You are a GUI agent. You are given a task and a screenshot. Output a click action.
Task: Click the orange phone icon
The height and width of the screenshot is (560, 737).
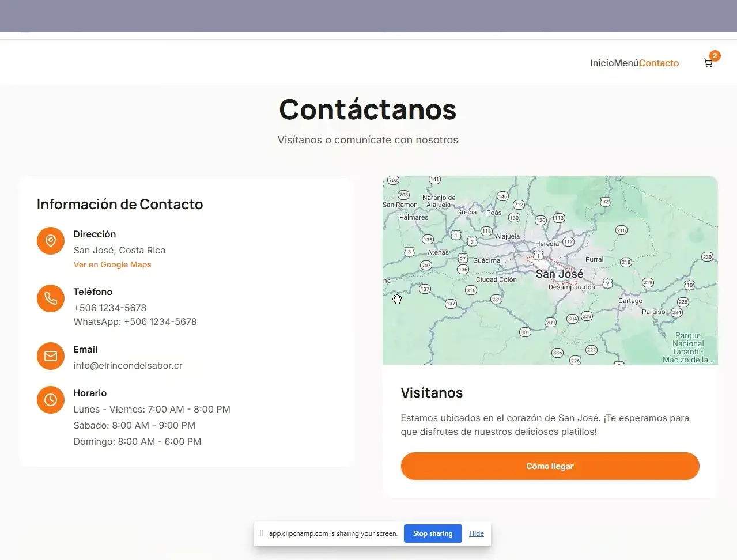(x=51, y=298)
